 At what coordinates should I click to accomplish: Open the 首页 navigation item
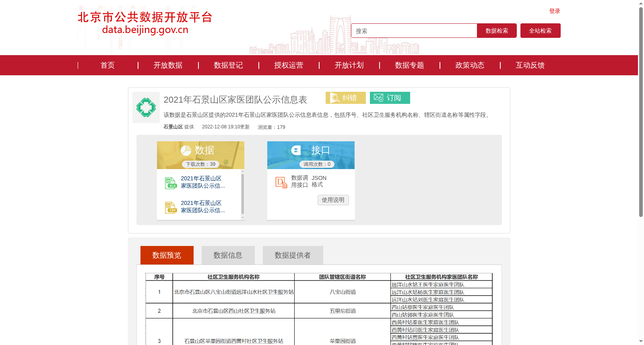click(107, 65)
